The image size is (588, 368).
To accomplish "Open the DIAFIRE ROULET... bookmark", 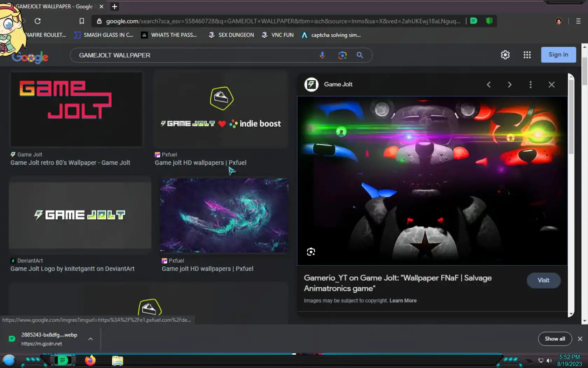I will click(x=45, y=35).
